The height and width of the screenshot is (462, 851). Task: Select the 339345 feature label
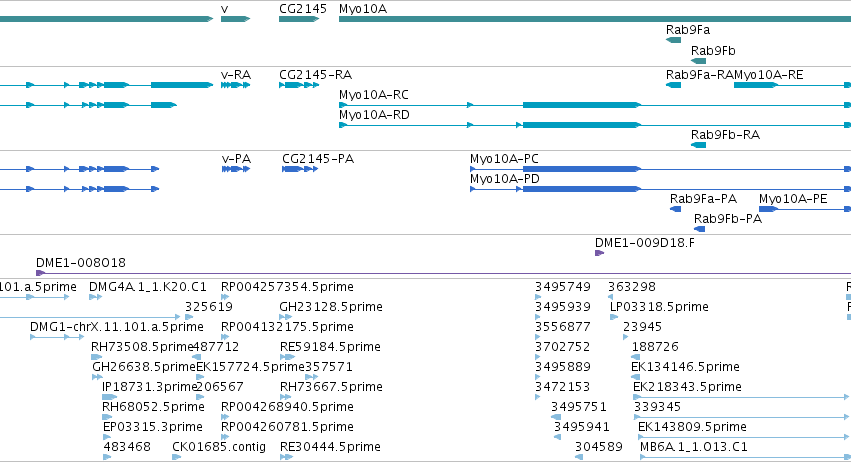657,408
